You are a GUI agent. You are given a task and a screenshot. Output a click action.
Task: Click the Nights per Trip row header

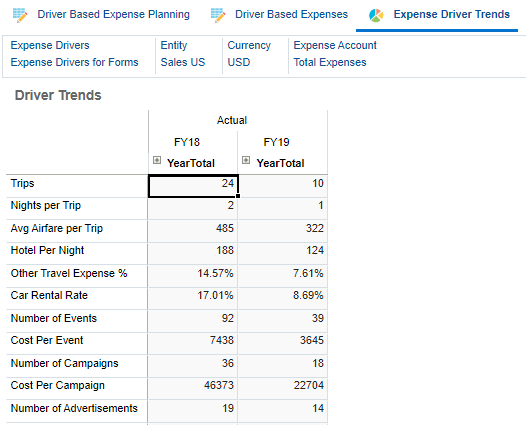point(77,208)
